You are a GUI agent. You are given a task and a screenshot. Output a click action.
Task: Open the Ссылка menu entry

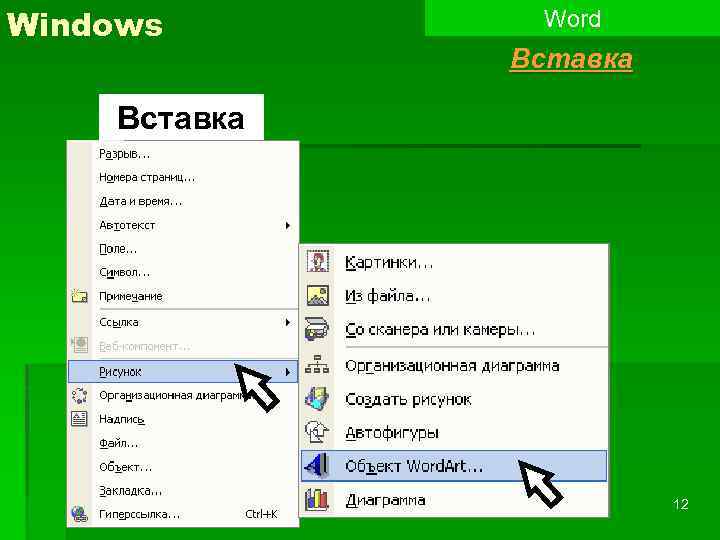[x=183, y=322]
